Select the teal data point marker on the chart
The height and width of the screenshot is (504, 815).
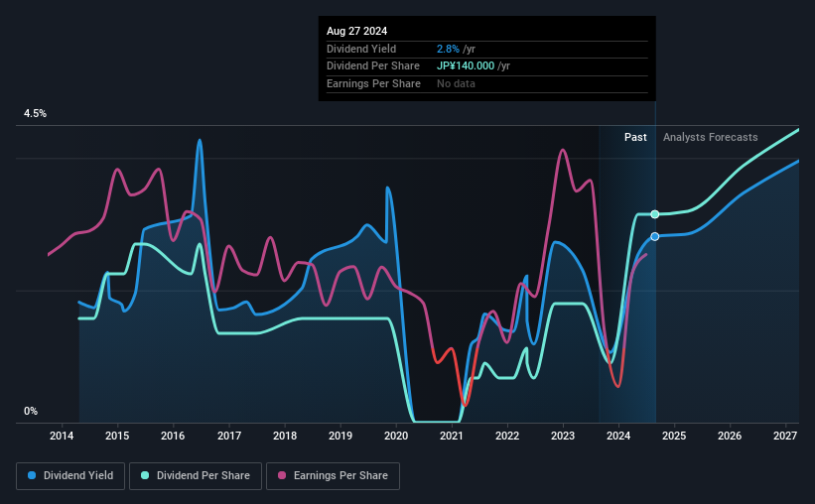[655, 214]
